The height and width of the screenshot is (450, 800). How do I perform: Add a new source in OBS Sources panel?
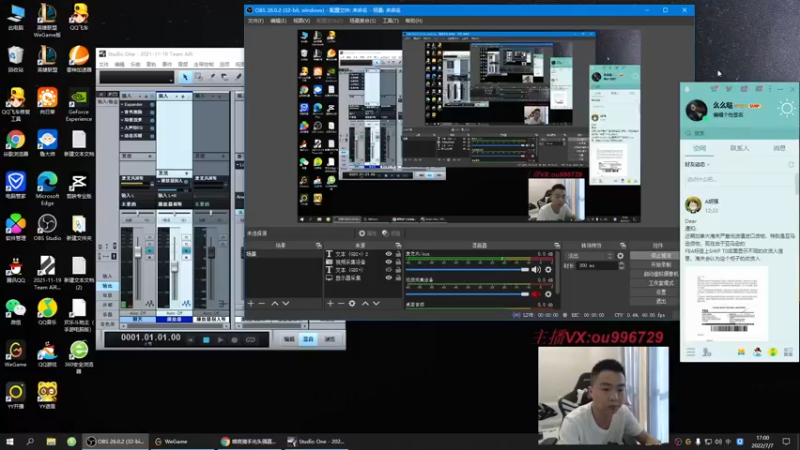[330, 304]
